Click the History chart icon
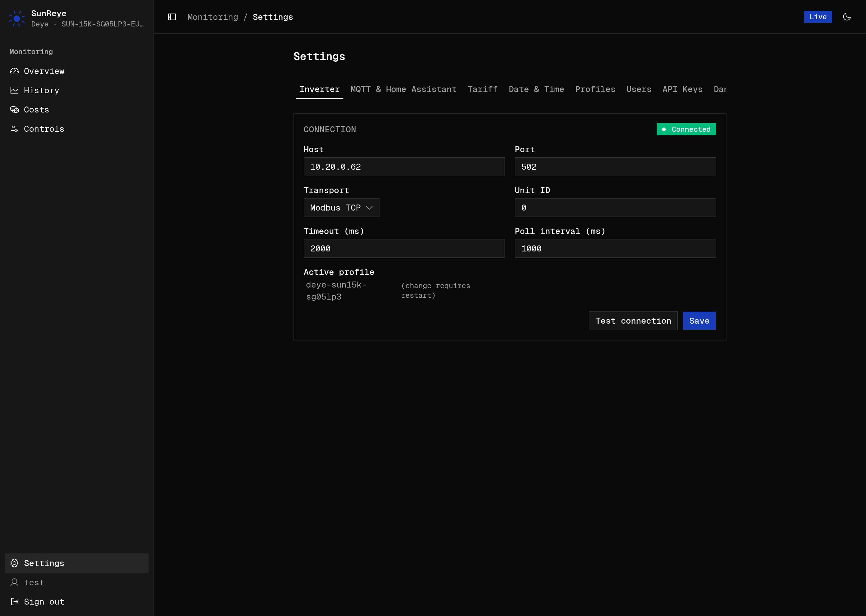The height and width of the screenshot is (616, 866). pos(14,90)
